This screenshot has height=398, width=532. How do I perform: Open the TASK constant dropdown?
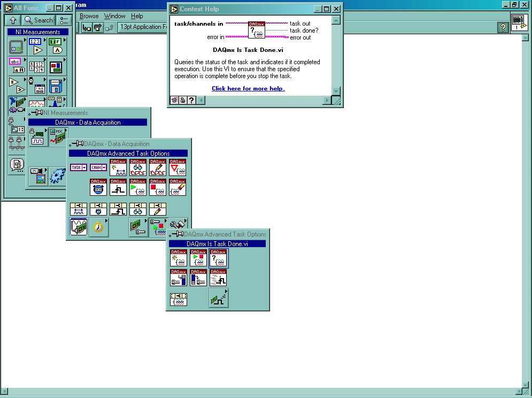coord(79,167)
